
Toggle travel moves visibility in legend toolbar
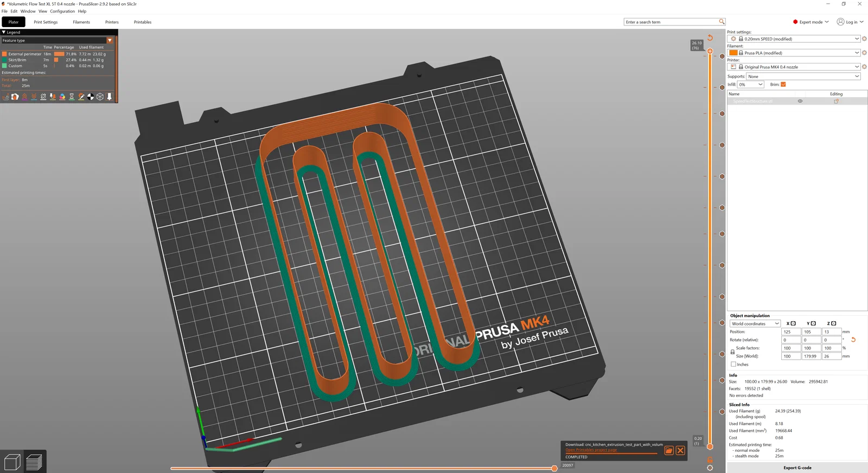coord(5,97)
